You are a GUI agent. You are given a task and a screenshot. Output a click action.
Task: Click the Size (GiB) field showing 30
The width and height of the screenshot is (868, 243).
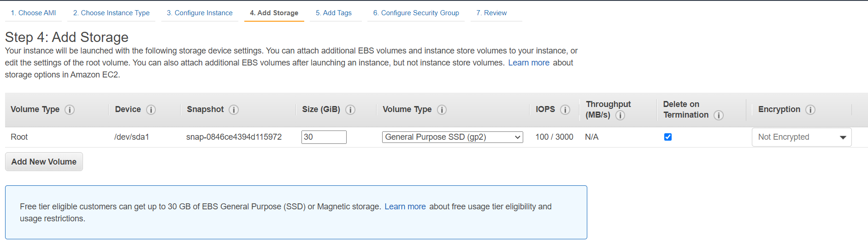pyautogui.click(x=324, y=137)
